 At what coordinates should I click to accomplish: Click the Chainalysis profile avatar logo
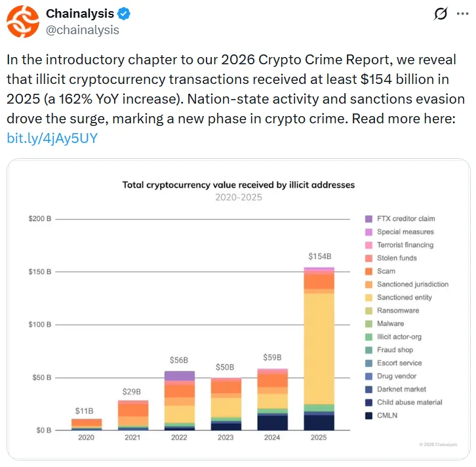pos(23,22)
